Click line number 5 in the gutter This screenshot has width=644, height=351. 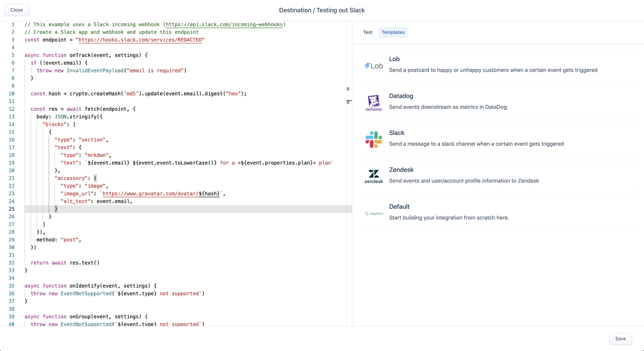click(13, 55)
